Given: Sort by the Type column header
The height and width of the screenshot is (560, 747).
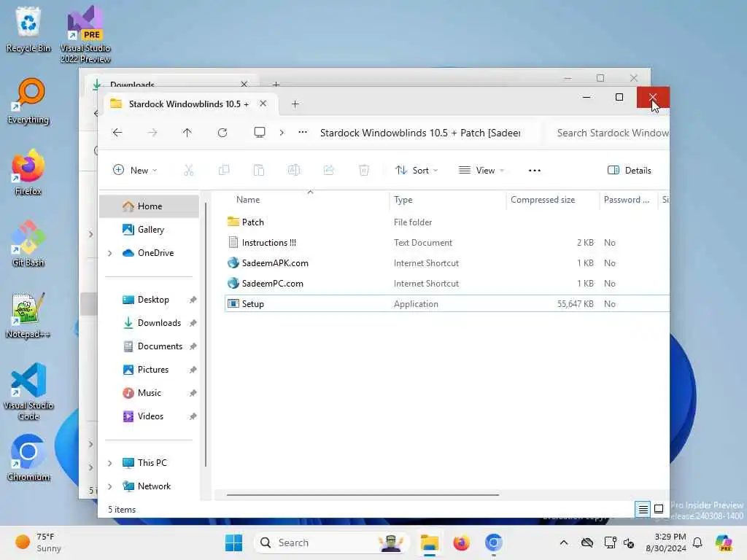Looking at the screenshot, I should (447, 200).
